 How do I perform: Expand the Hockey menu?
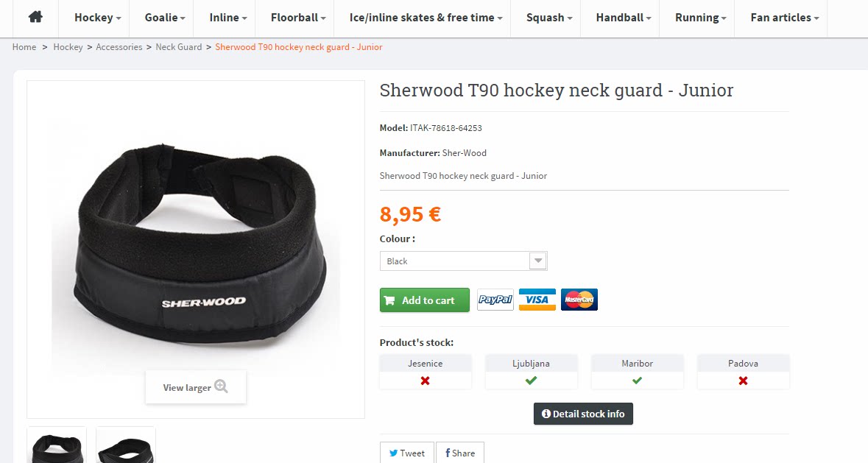[97, 18]
